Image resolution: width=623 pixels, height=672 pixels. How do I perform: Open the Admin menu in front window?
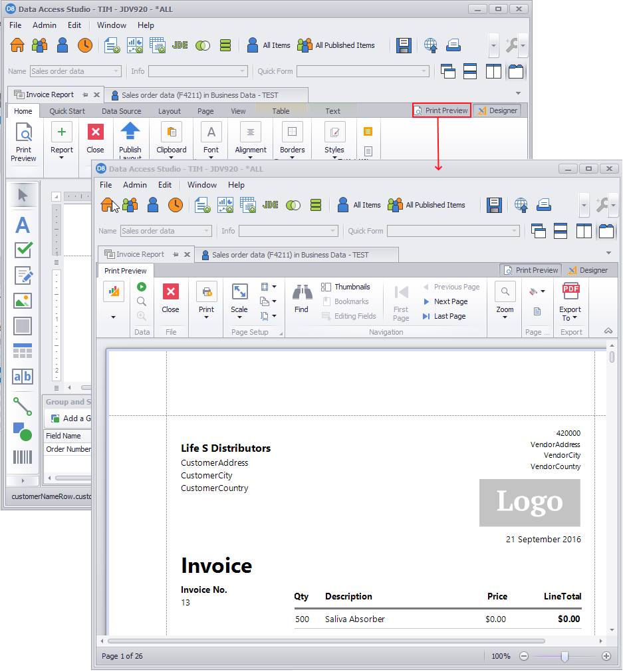coord(135,185)
